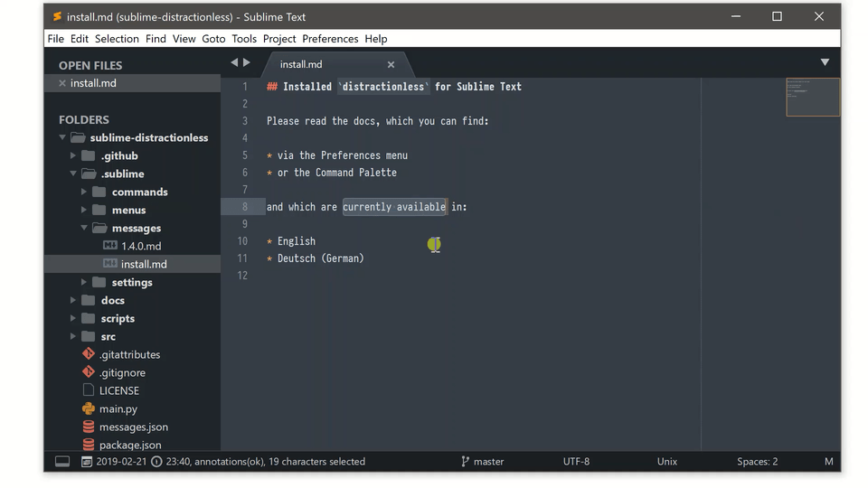Viewport: 868px width, 488px height.
Task: Select install.md in the folder tree
Action: pyautogui.click(x=144, y=265)
